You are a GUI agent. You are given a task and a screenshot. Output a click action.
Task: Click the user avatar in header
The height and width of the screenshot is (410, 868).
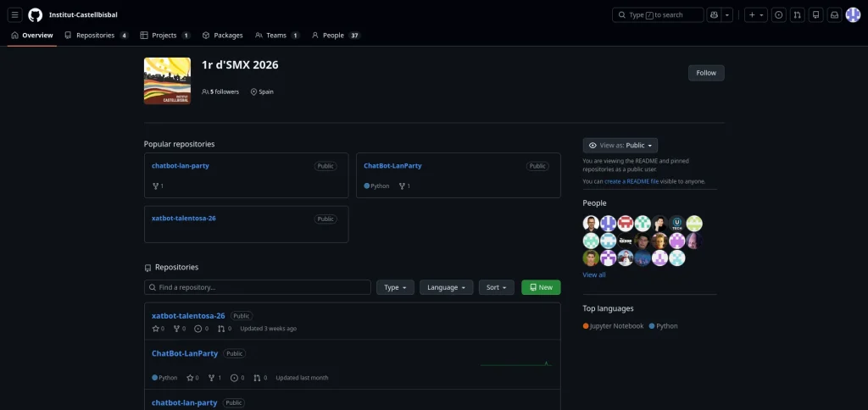coord(853,15)
